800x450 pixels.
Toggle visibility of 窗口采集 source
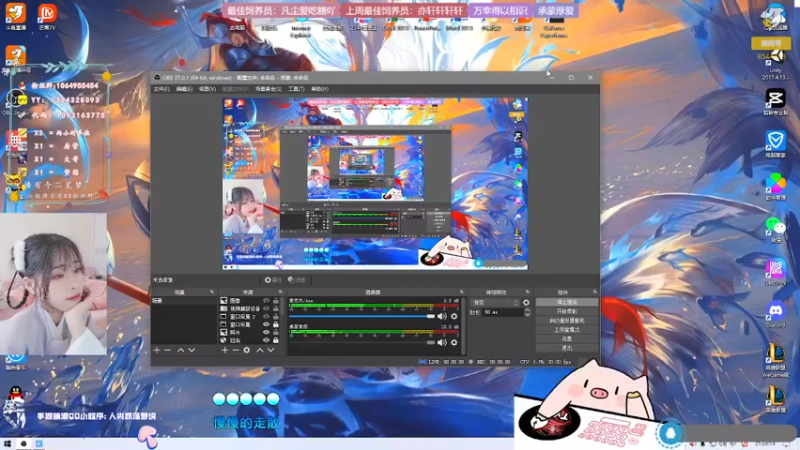[x=266, y=324]
